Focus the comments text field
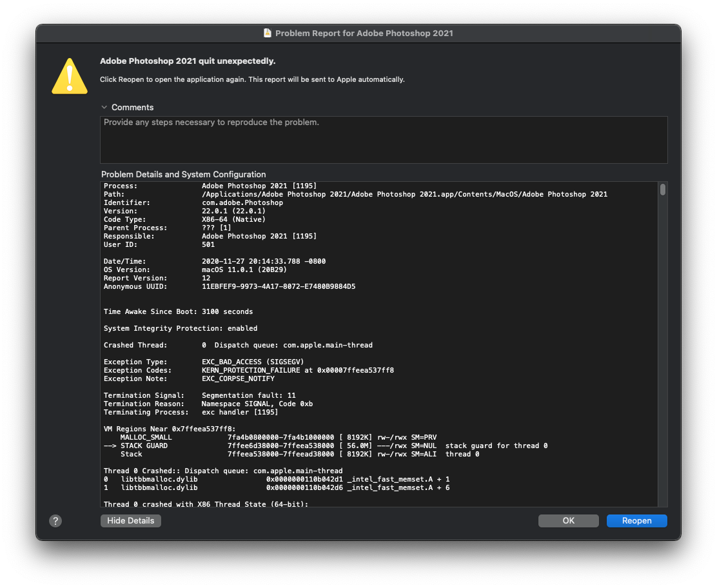Screen dimensions: 717x588 [384, 139]
